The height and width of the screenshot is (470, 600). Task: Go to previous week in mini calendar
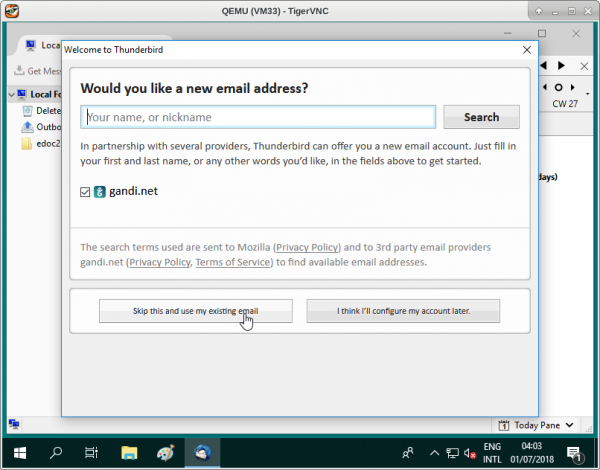point(545,87)
